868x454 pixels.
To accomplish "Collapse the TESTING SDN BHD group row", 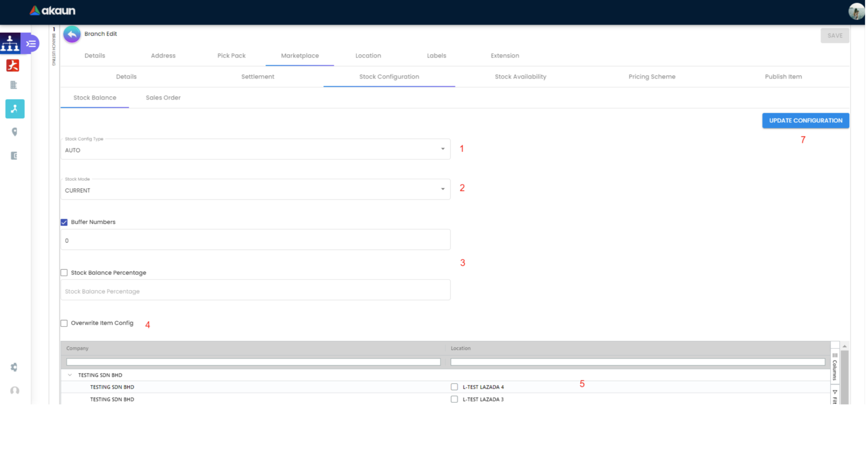I will tap(70, 375).
